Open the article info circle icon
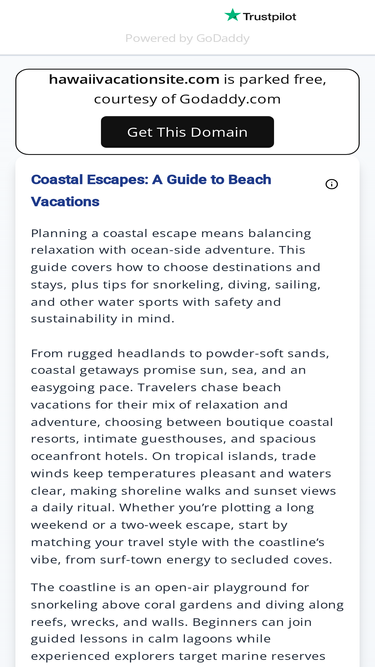 [x=331, y=184]
